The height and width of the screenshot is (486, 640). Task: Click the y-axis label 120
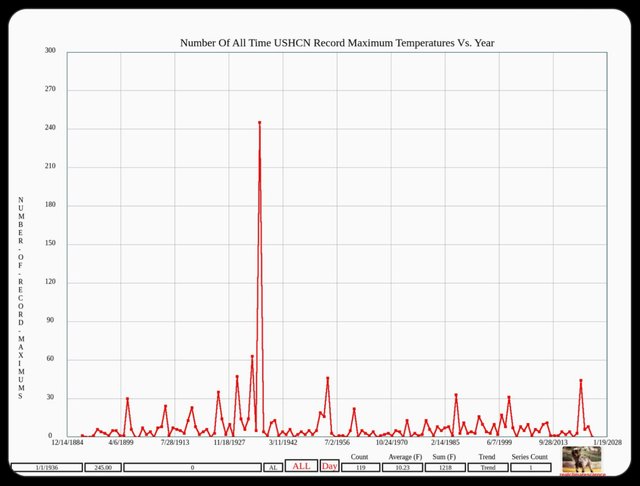click(x=50, y=282)
